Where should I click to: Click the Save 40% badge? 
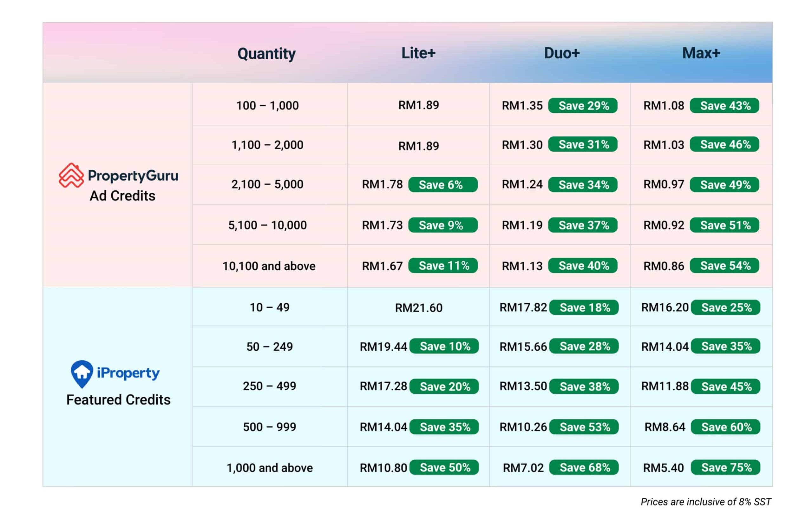583,265
